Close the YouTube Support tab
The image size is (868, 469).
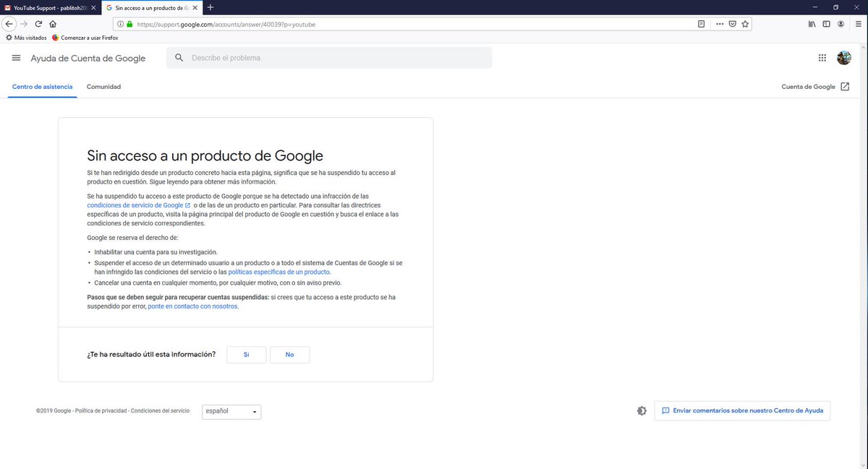tap(93, 7)
